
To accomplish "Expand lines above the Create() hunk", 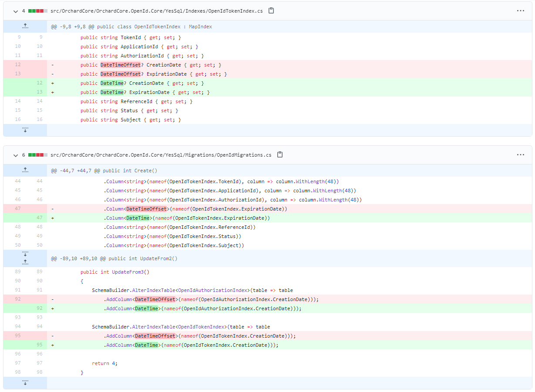I will coord(25,171).
